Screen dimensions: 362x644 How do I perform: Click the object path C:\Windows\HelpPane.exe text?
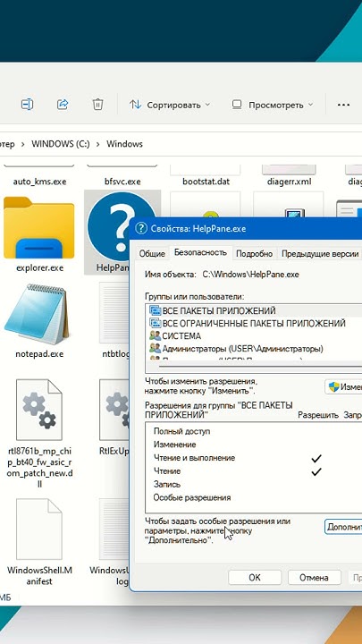point(250,275)
